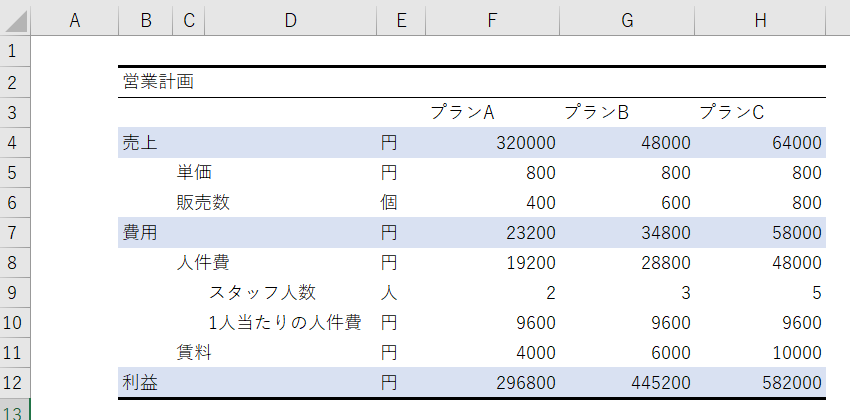This screenshot has height=420, width=850.
Task: Select the rent value 10000
Action: point(797,353)
